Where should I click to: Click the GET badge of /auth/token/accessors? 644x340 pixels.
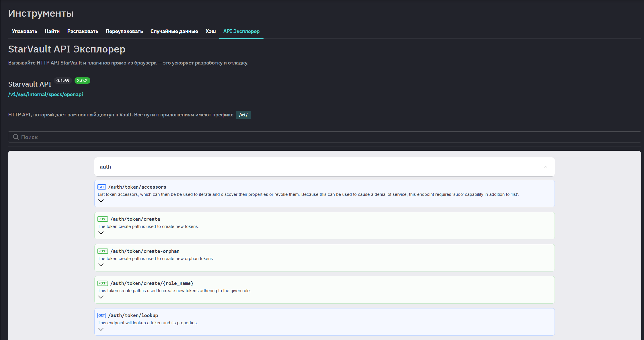point(102,187)
